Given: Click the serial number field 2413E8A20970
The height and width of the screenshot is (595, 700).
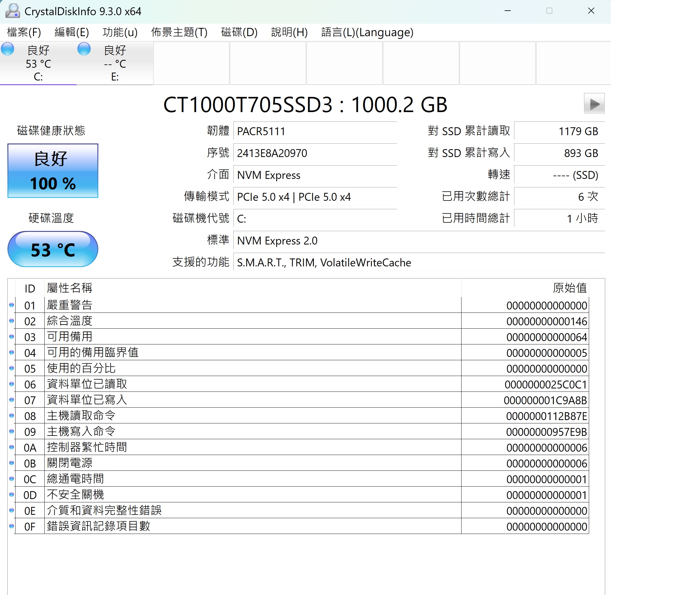Looking at the screenshot, I should point(315,153).
